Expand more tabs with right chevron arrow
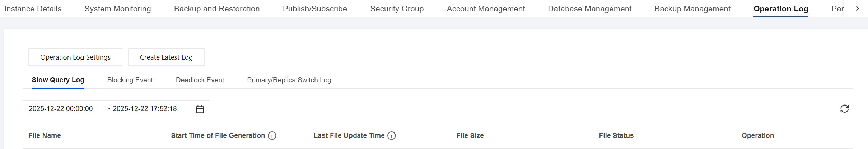This screenshot has height=149, width=868. click(858, 9)
